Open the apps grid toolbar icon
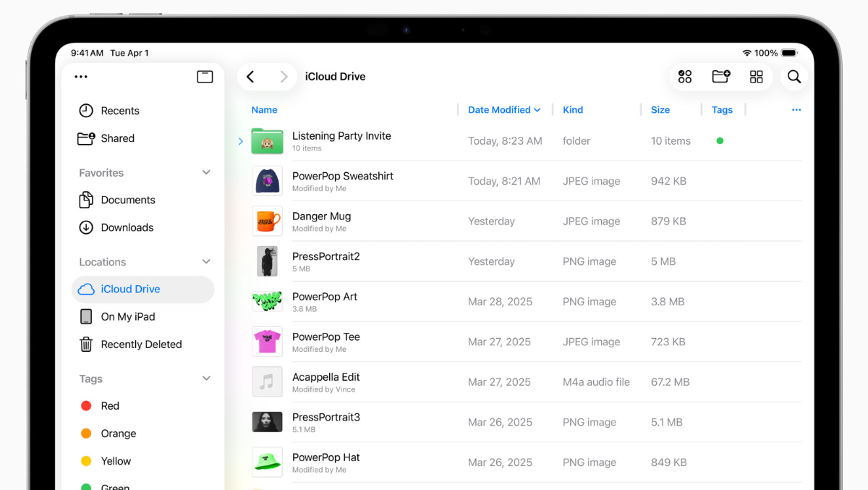 [x=685, y=77]
